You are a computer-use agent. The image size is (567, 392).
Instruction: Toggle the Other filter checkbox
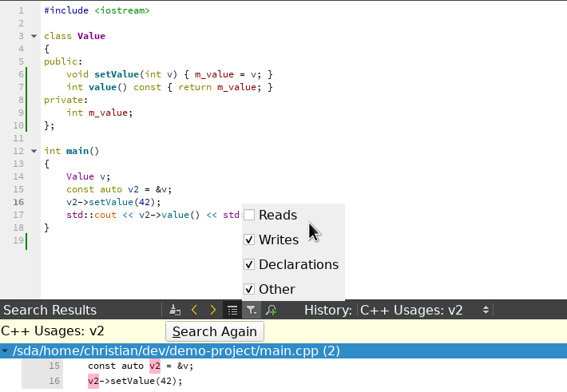tap(250, 289)
